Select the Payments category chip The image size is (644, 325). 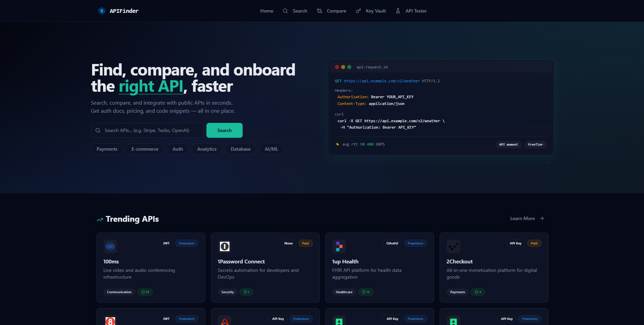(107, 149)
